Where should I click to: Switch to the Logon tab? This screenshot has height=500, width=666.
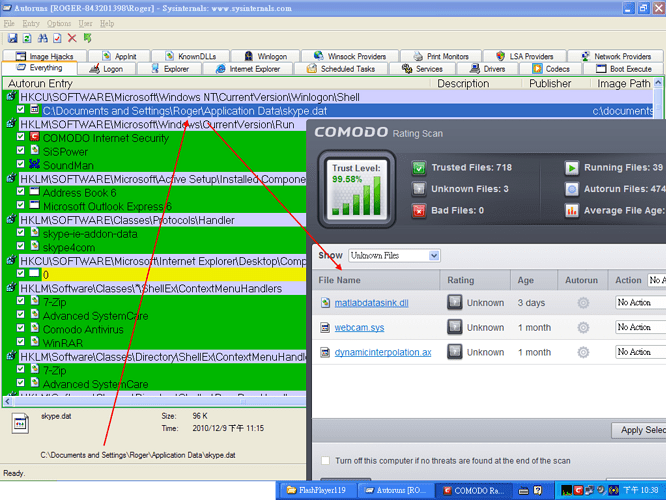click(107, 69)
